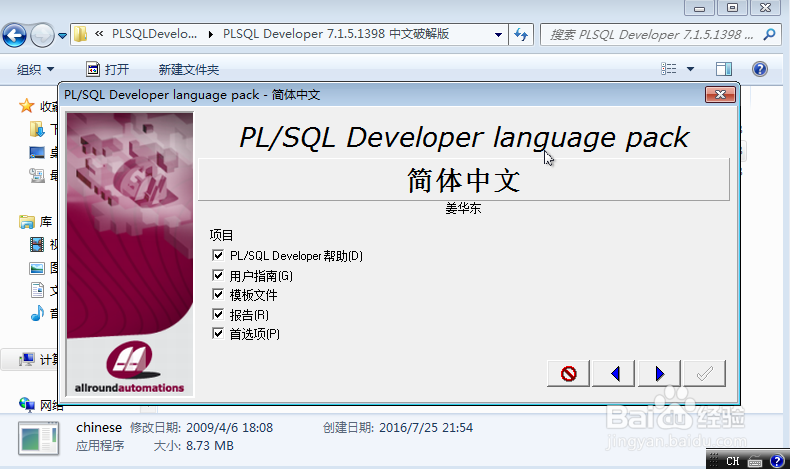
Task: Toggle the 首选项(P) checkbox
Action: [x=218, y=333]
